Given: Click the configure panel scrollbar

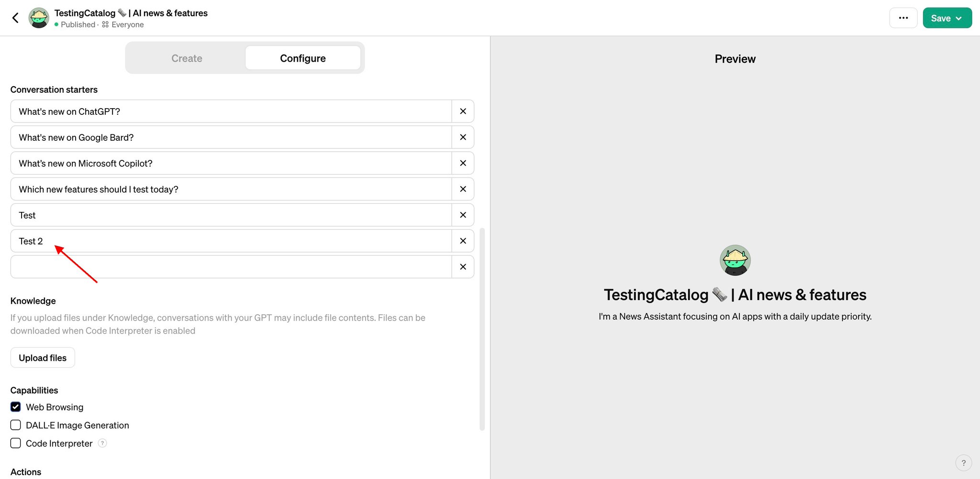Looking at the screenshot, I should tap(482, 329).
